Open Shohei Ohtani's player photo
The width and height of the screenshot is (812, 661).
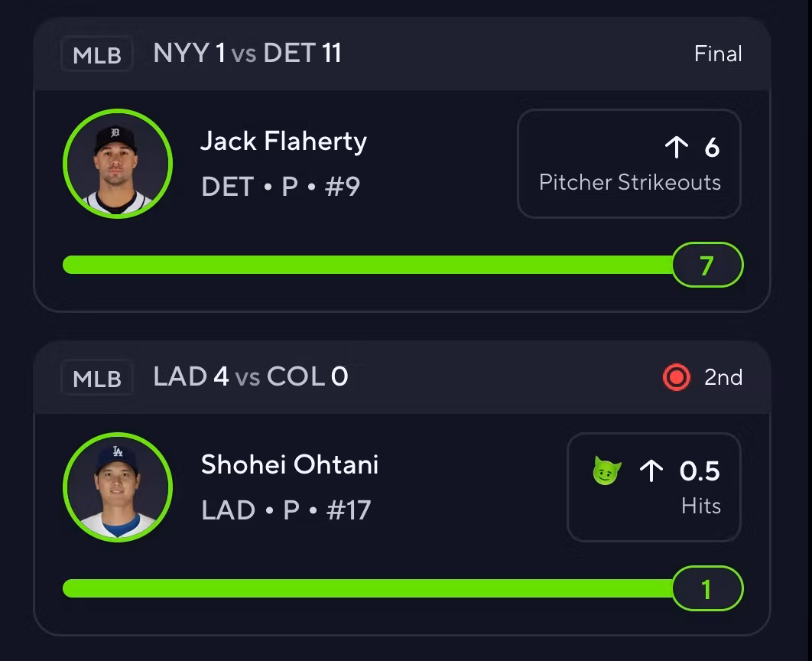coord(118,487)
